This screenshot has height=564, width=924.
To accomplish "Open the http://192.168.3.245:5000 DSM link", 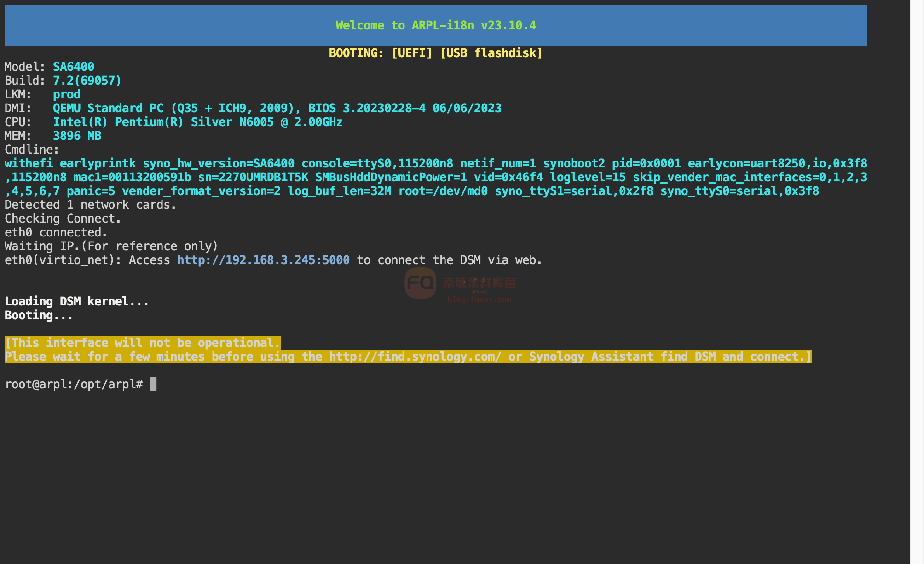I will pos(263,260).
